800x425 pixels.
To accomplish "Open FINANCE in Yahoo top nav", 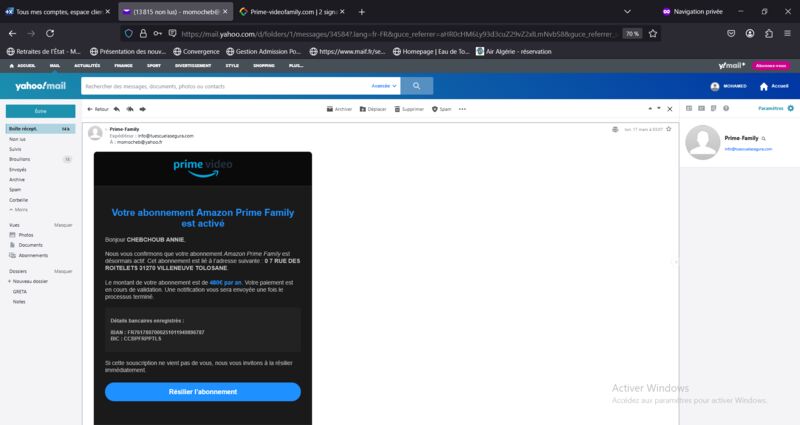I will click(x=123, y=66).
